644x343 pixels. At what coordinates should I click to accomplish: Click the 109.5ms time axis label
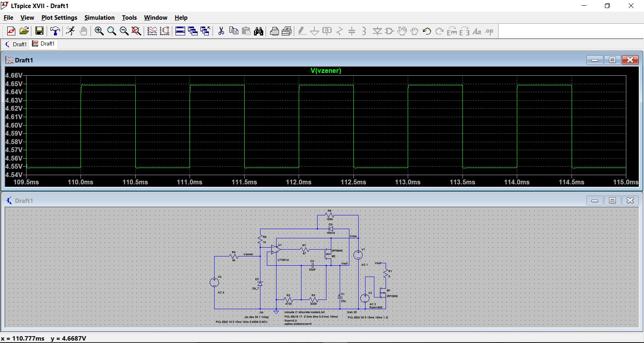click(26, 182)
